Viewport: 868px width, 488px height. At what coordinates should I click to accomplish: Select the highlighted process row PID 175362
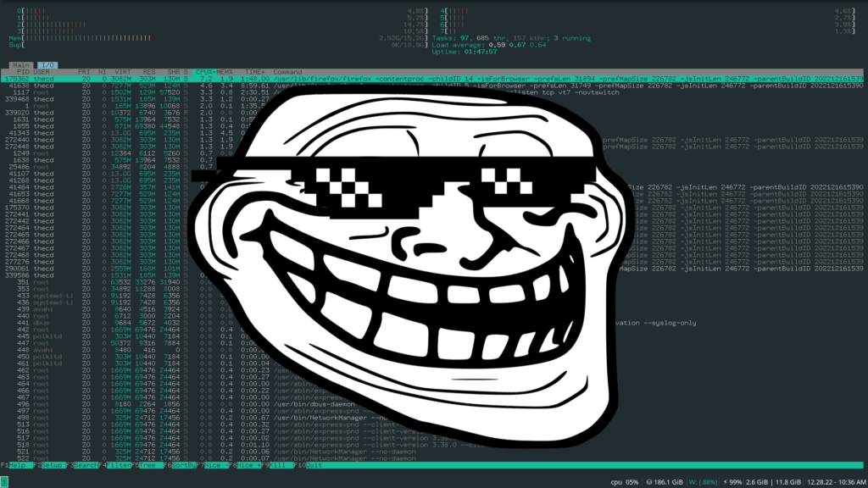click(431, 79)
